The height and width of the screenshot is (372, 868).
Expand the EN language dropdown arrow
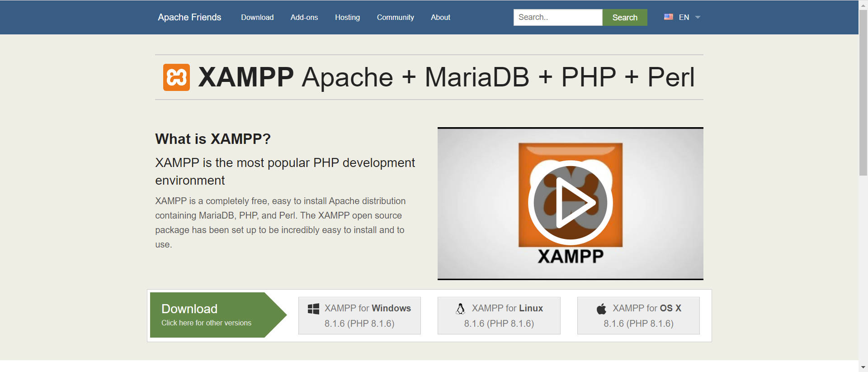click(698, 17)
